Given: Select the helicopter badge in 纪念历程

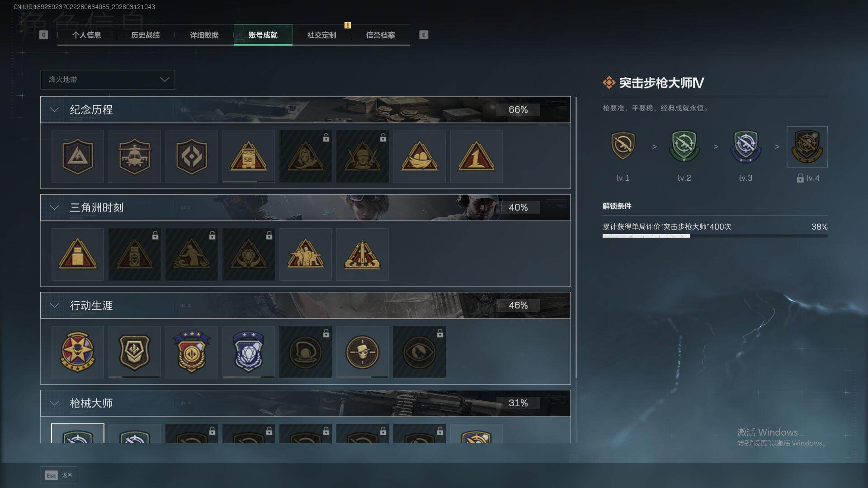Looking at the screenshot, I should (134, 156).
